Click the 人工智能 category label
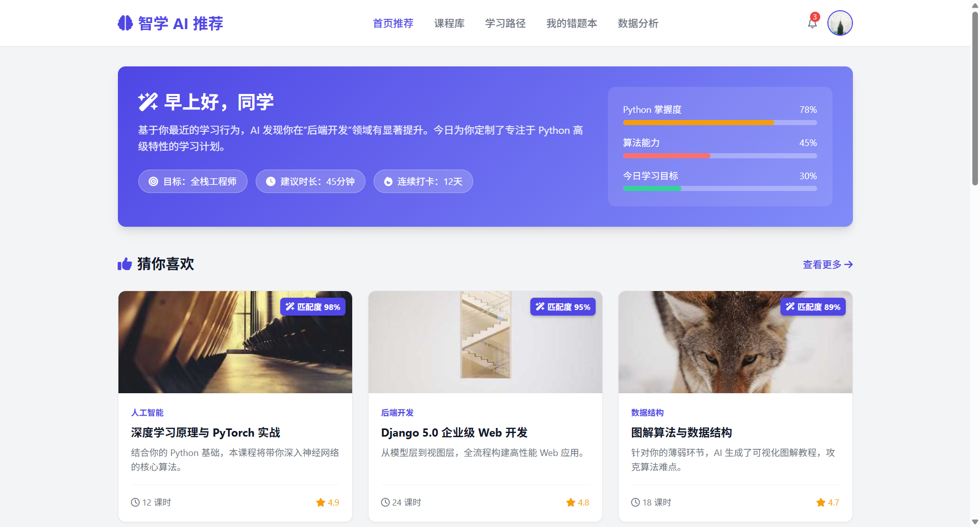The image size is (980, 527). 148,413
